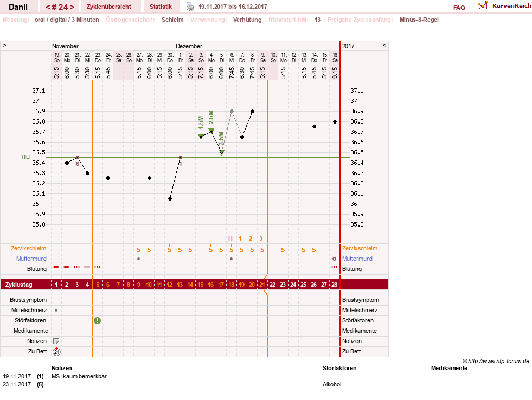Click the 3.hM green triangle marker

click(x=222, y=152)
